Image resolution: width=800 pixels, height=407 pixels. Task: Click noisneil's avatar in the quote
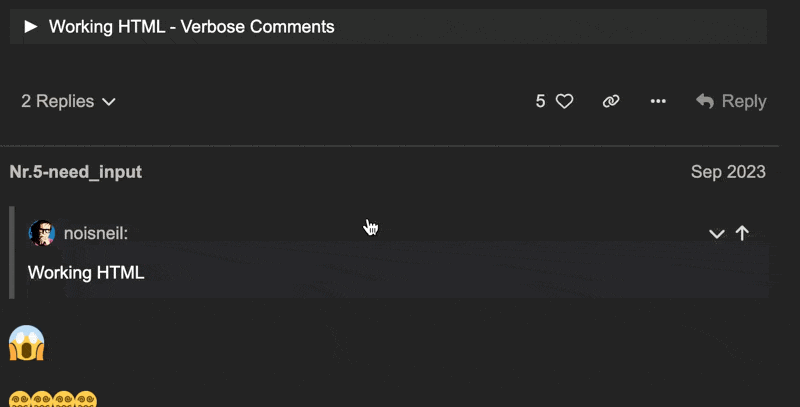pos(42,233)
